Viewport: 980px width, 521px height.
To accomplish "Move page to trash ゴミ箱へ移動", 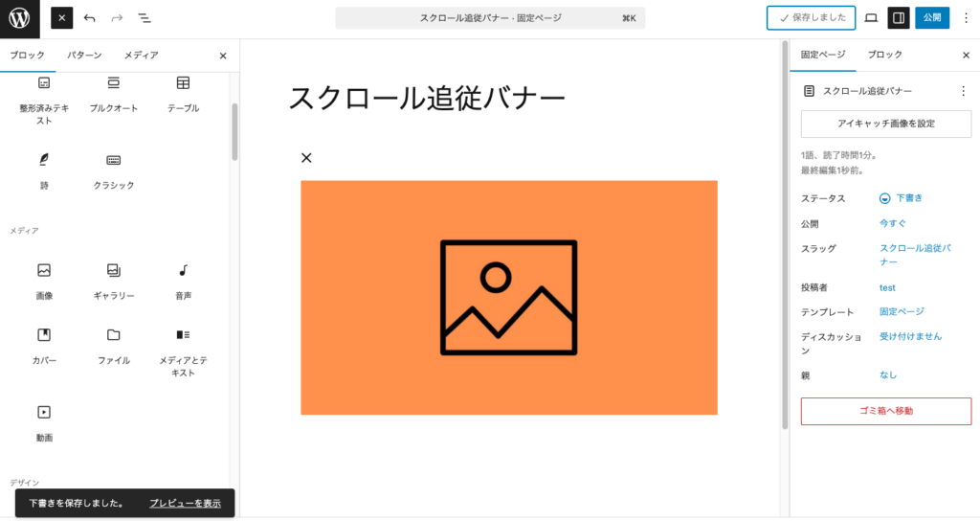I will 885,411.
